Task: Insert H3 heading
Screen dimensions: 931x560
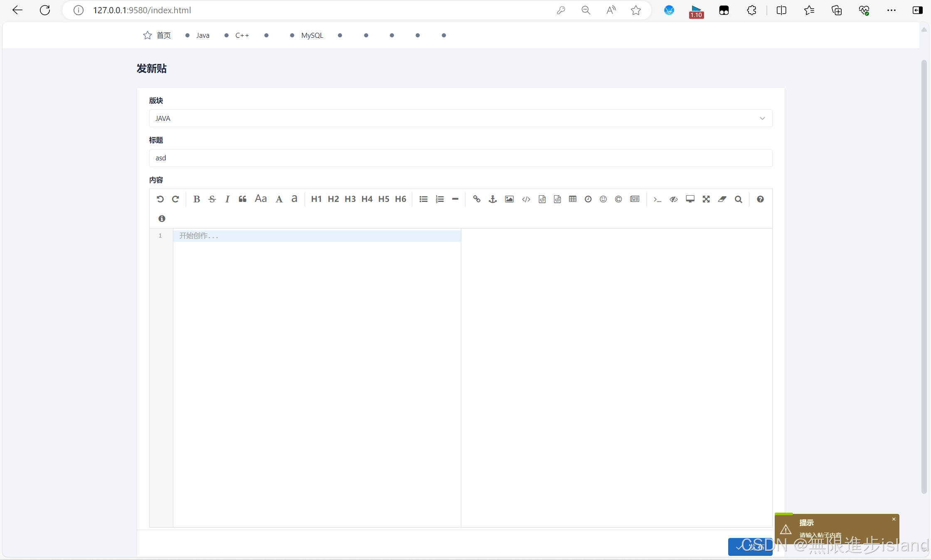Action: (x=350, y=199)
